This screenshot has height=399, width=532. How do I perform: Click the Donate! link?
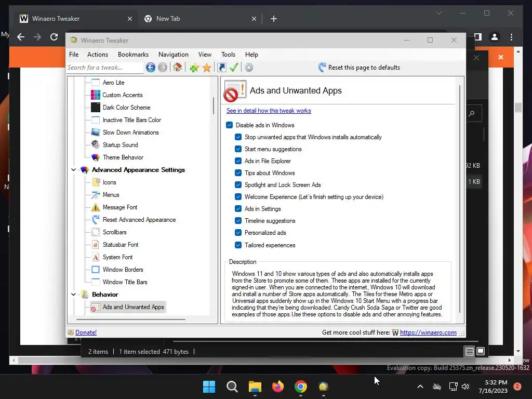click(86, 332)
